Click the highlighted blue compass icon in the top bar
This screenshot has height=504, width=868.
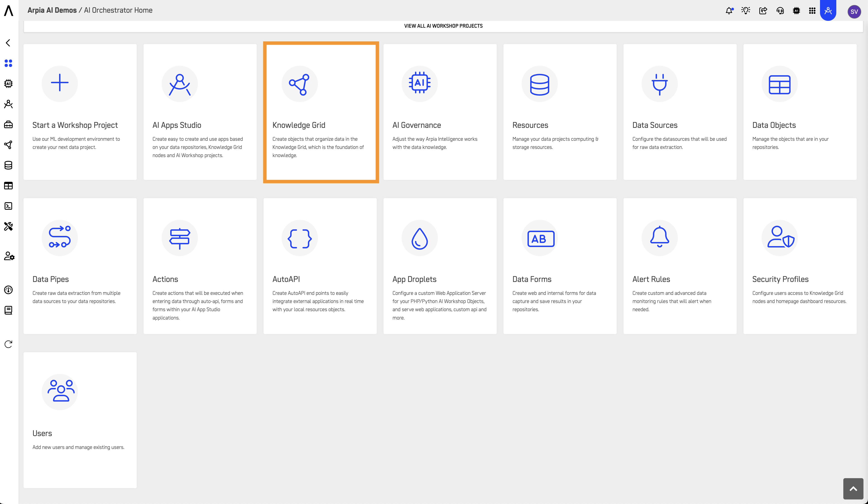tap(828, 10)
